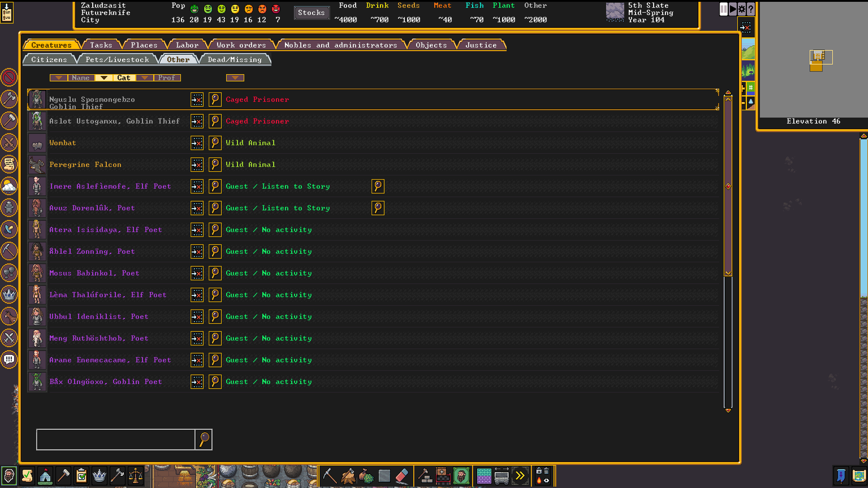The image size is (868, 488).
Task: Recenter on Wombat using its arrow icon
Action: (197, 143)
